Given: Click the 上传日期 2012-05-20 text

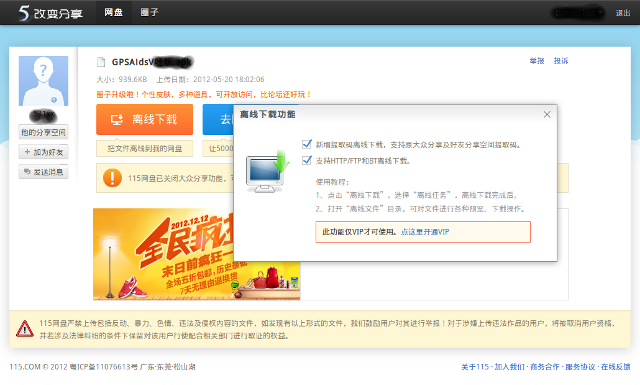Looking at the screenshot, I should (x=211, y=79).
